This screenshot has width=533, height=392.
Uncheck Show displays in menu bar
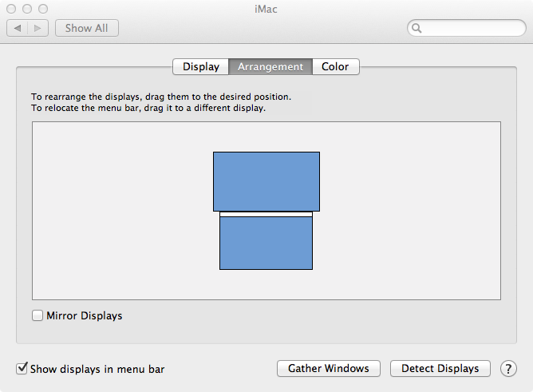click(x=22, y=369)
